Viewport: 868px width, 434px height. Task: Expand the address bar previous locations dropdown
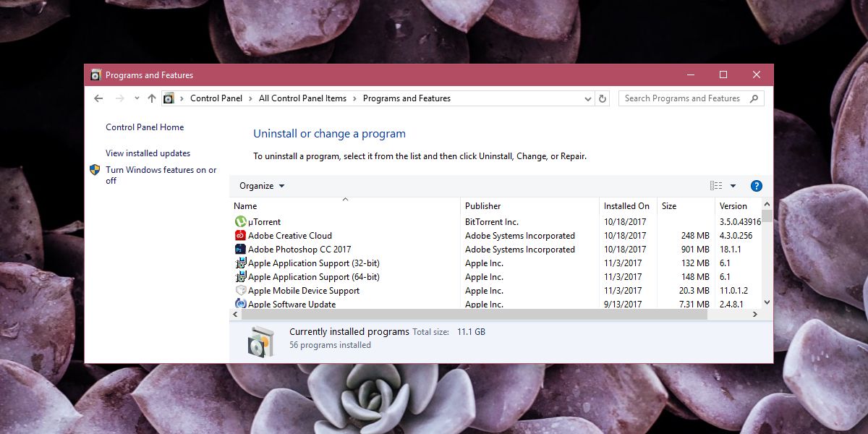pyautogui.click(x=587, y=98)
